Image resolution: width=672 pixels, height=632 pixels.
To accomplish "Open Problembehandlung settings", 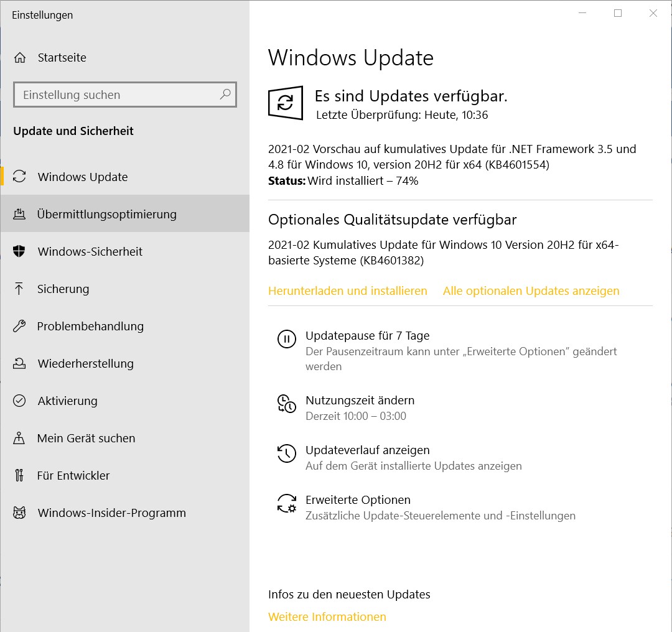I will pyautogui.click(x=124, y=326).
